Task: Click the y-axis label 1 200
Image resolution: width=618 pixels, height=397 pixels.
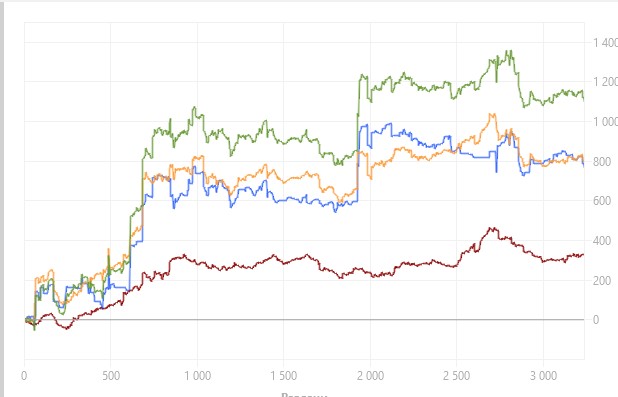Action: click(606, 82)
